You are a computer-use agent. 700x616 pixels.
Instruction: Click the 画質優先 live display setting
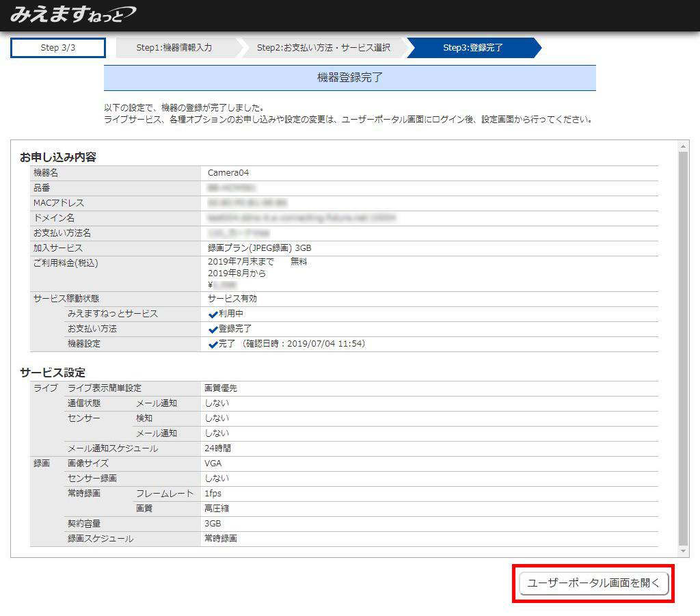click(x=221, y=388)
